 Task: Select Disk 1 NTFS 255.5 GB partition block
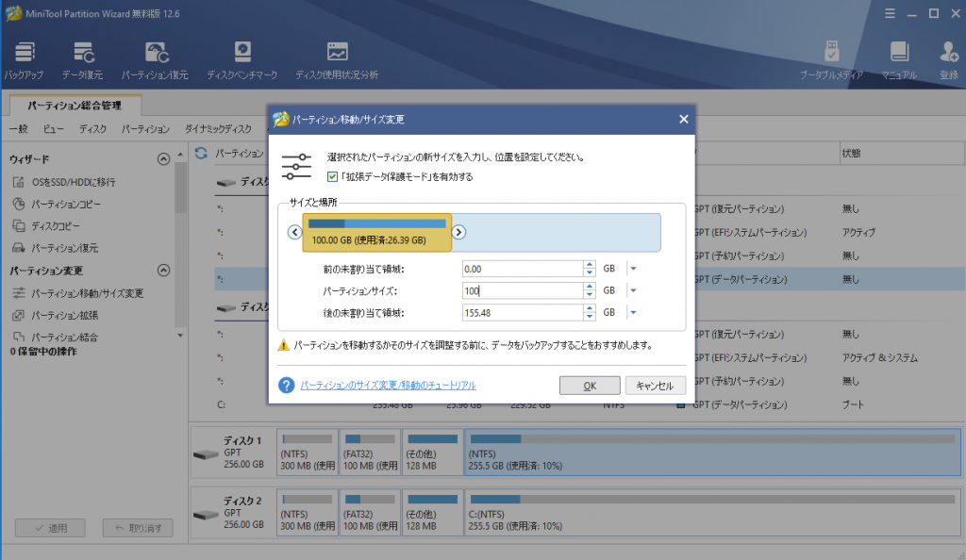[x=712, y=453]
